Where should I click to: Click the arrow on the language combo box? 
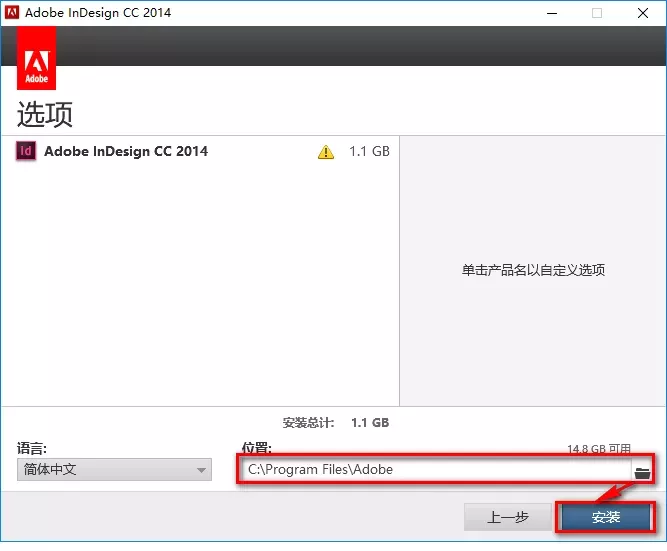click(x=201, y=469)
